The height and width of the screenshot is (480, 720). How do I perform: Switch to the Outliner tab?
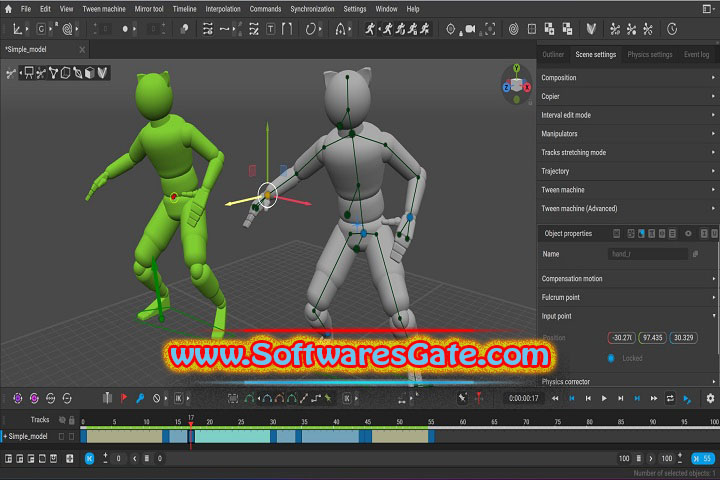553,54
